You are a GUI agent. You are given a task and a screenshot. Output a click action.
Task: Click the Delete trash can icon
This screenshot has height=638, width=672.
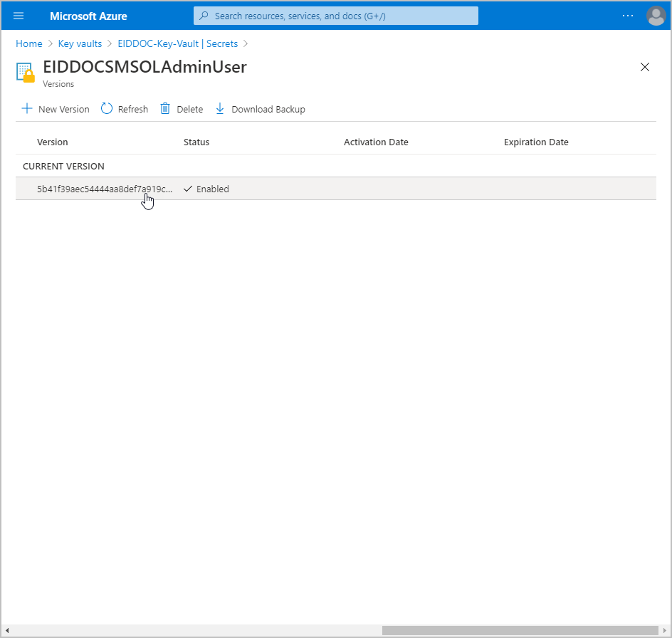coord(165,109)
